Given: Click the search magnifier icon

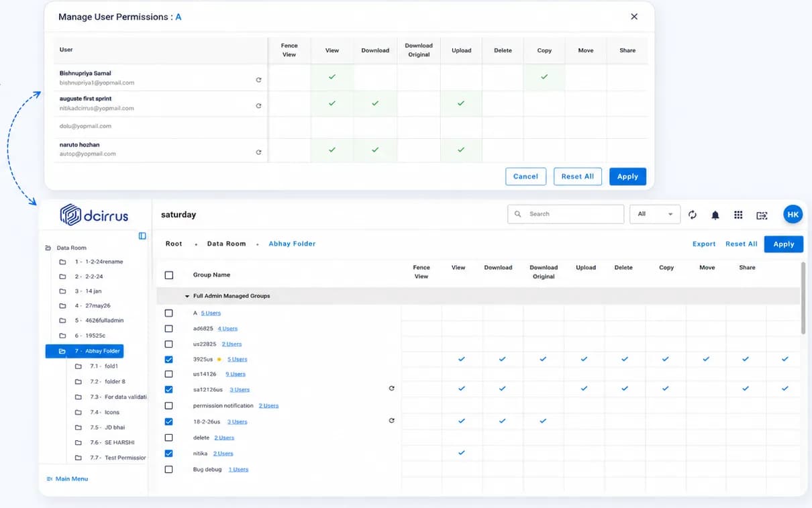Looking at the screenshot, I should click(518, 214).
